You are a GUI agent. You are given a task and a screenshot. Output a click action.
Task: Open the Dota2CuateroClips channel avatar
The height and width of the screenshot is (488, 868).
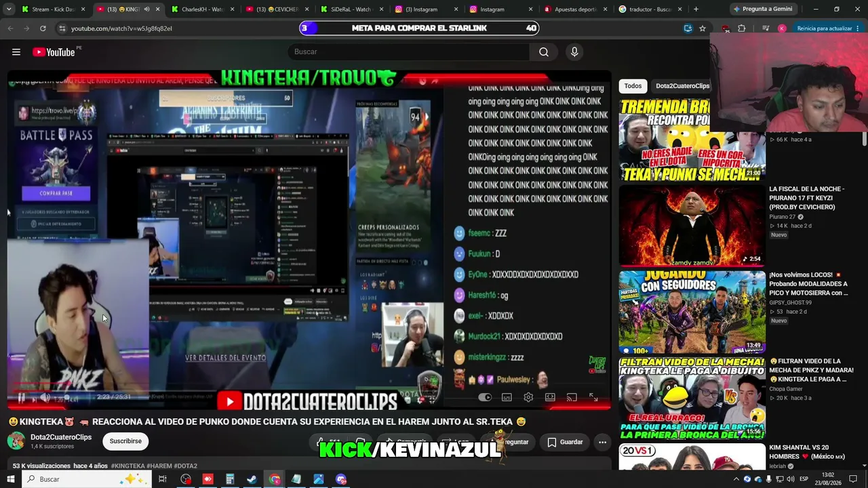pos(16,441)
